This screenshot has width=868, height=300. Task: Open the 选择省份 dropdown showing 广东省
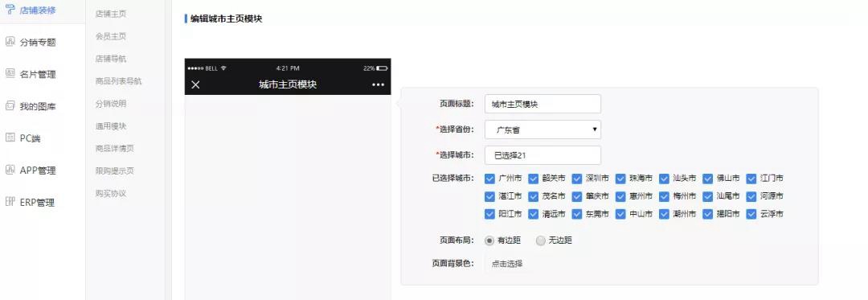click(x=542, y=130)
